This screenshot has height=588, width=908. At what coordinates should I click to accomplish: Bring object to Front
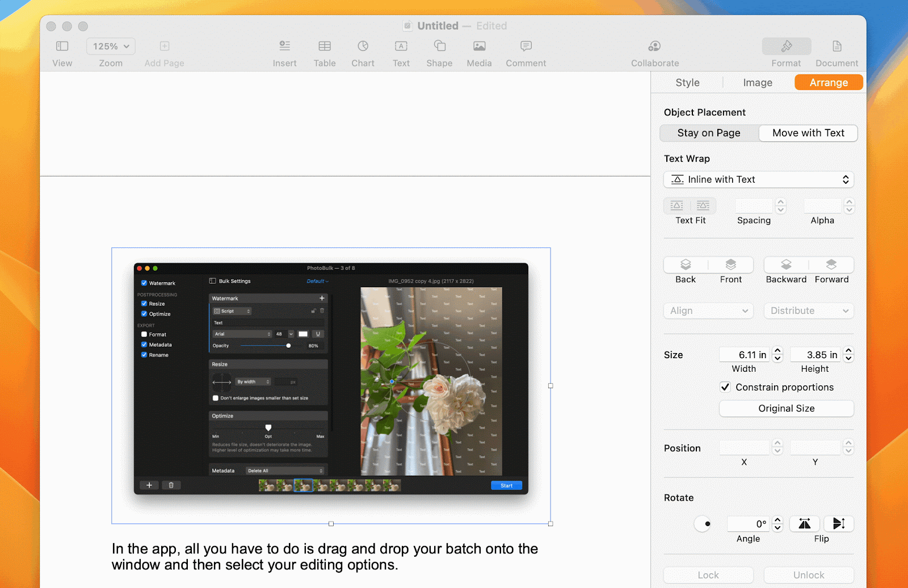click(x=731, y=264)
